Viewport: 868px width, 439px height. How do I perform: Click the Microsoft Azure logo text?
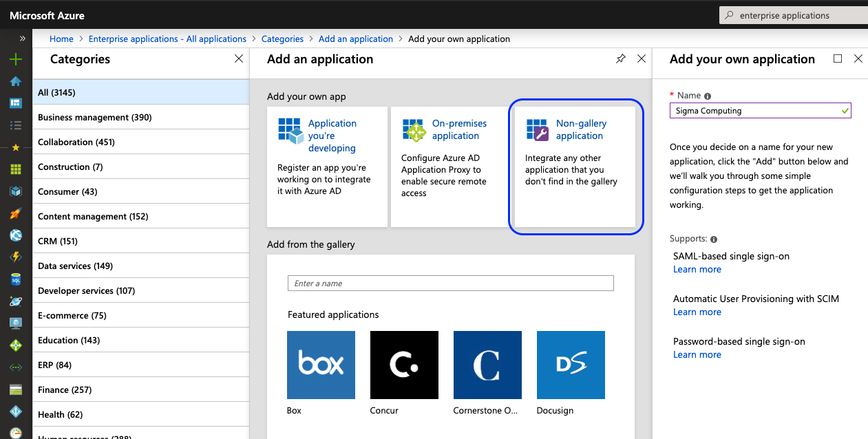[47, 15]
